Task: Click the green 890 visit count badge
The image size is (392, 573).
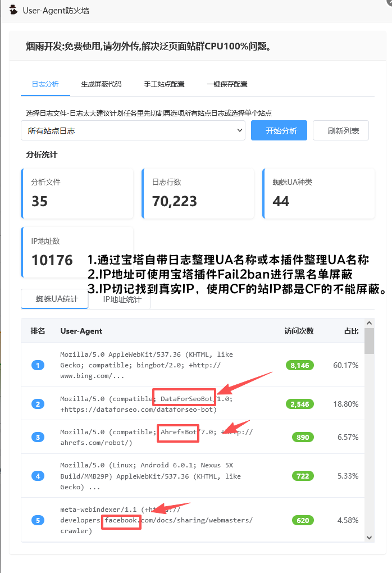Action: pyautogui.click(x=303, y=437)
